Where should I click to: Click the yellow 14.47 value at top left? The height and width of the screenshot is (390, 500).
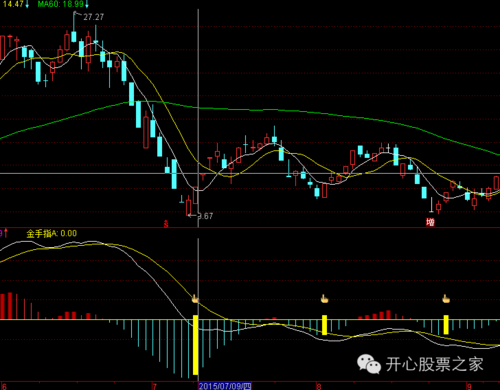pos(13,4)
